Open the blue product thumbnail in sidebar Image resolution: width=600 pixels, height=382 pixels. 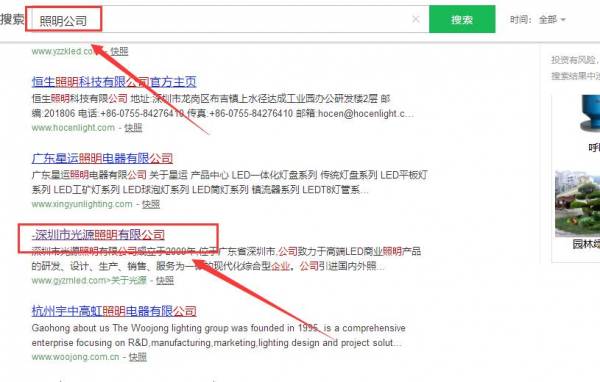tap(590, 114)
